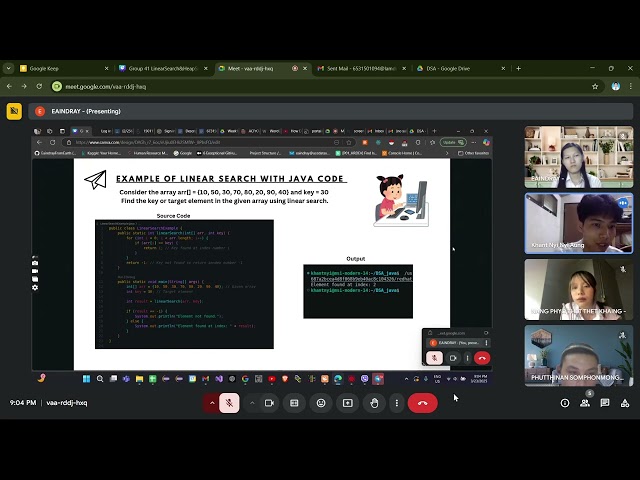Image resolution: width=640 pixels, height=480 pixels.
Task: Expand the tab search dropdown
Action: (8, 69)
